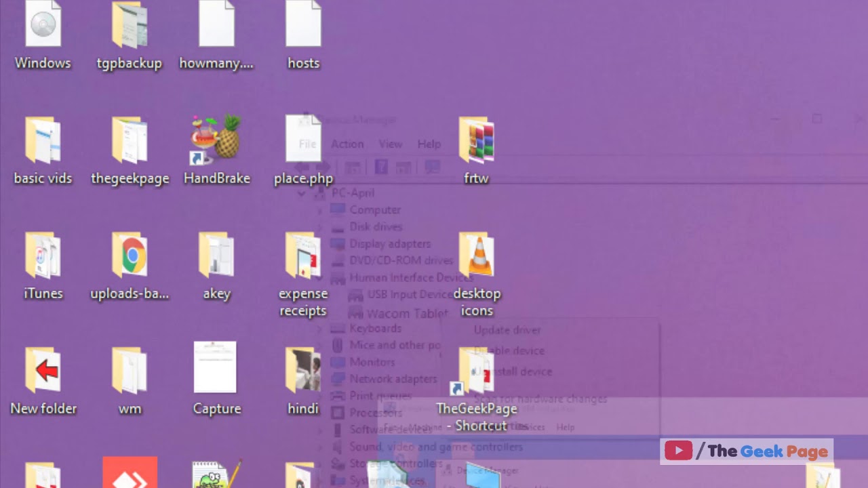
Task: Select Sound, video and game controllers
Action: (436, 447)
